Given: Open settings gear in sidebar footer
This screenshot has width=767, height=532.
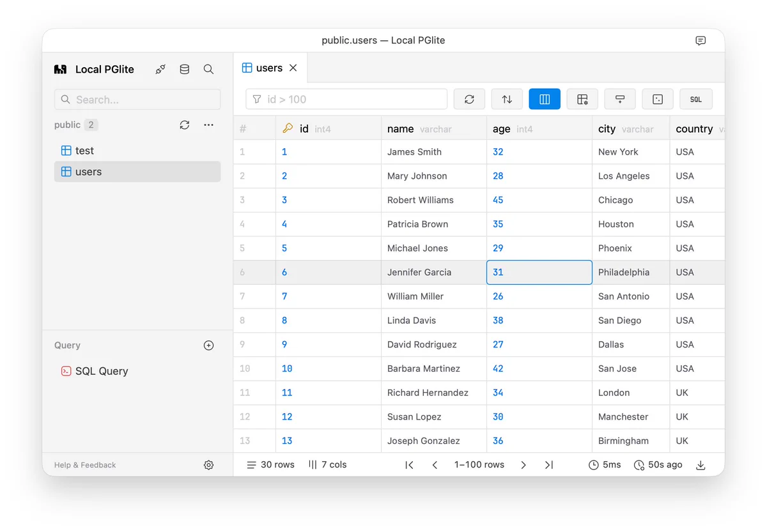Looking at the screenshot, I should click(x=208, y=465).
